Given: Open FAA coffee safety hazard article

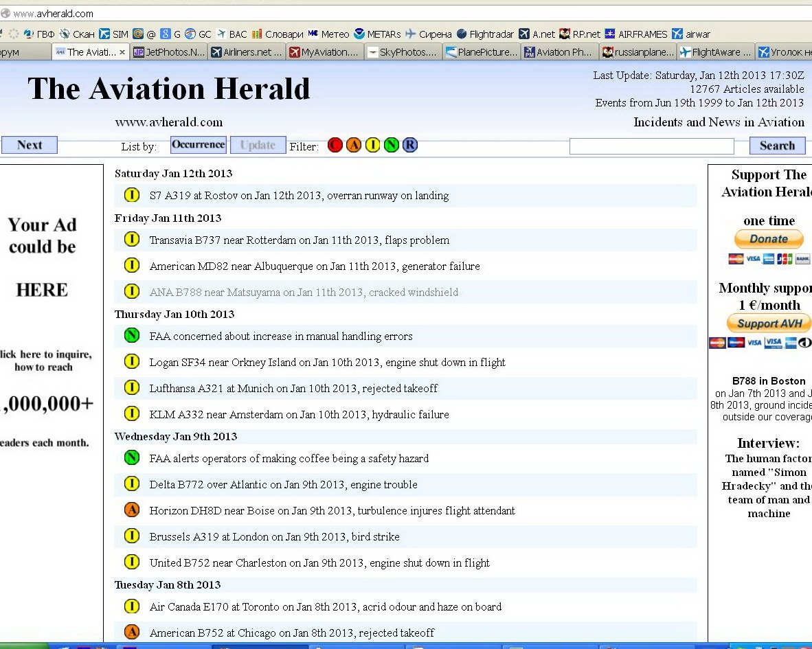Looking at the screenshot, I should coord(289,459).
